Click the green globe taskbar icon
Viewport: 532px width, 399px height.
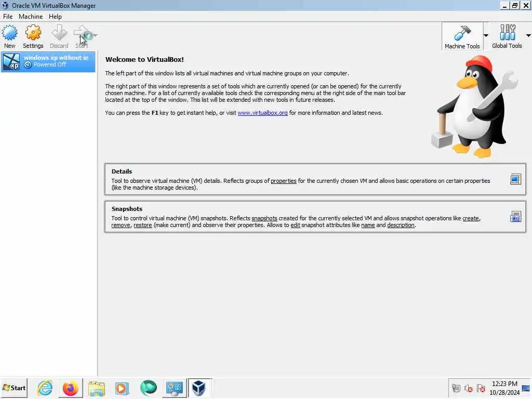(148, 388)
